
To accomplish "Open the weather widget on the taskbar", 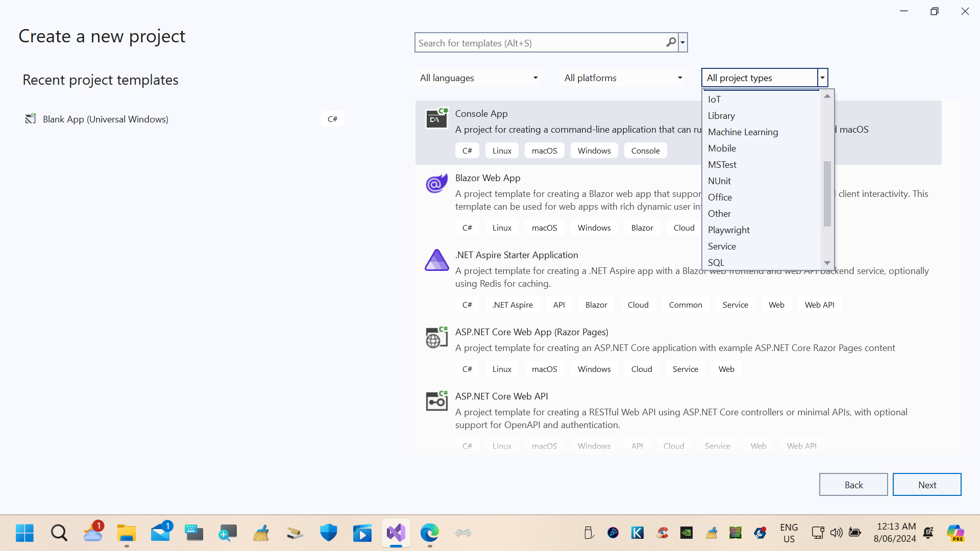I will [93, 532].
